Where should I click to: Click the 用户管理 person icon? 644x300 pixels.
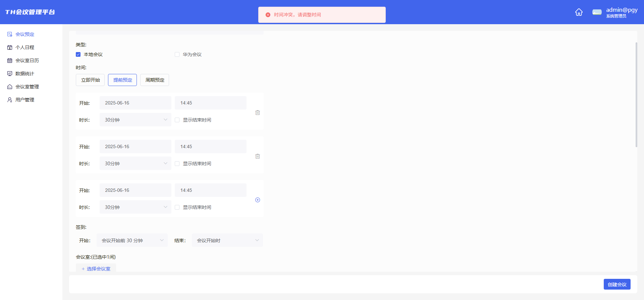tap(10, 100)
